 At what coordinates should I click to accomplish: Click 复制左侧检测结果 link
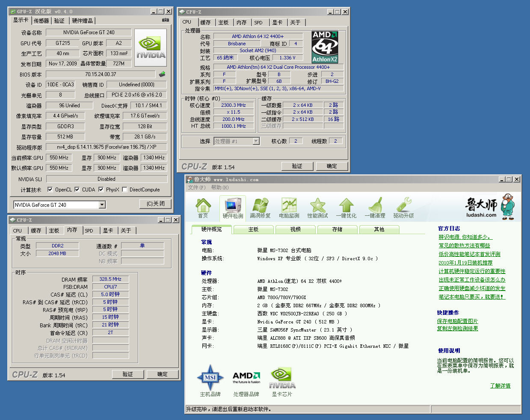coord(457,329)
